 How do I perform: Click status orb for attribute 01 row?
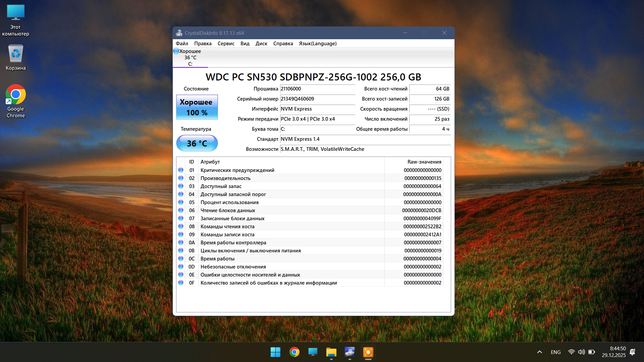[181, 170]
